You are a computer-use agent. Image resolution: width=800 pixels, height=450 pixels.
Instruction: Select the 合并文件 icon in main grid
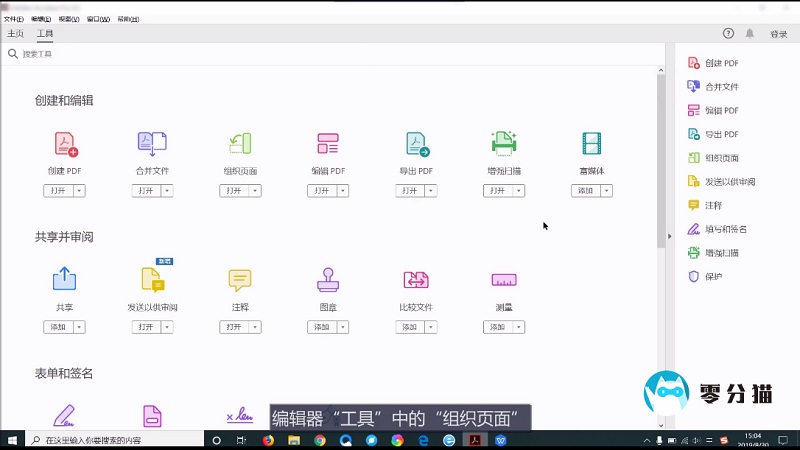tap(152, 145)
